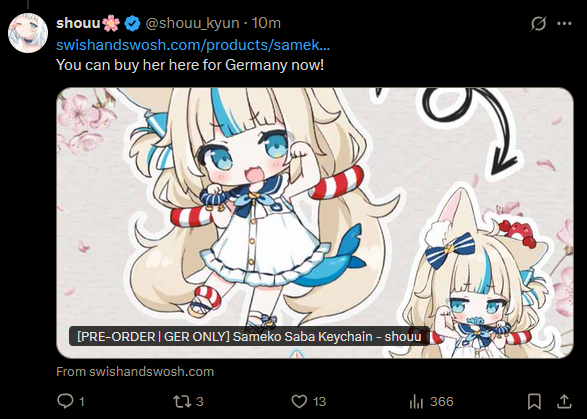Click the reply speech bubble icon

65,401
